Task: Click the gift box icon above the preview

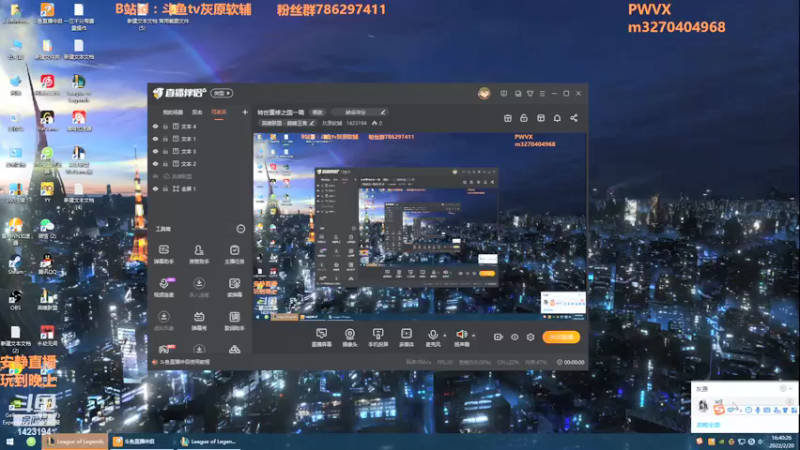Action: (x=508, y=118)
